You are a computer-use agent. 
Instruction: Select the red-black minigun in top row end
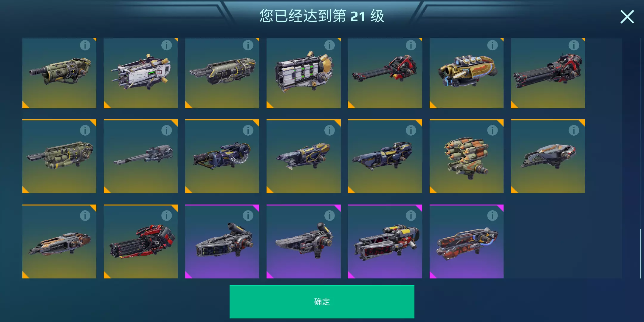(x=548, y=73)
